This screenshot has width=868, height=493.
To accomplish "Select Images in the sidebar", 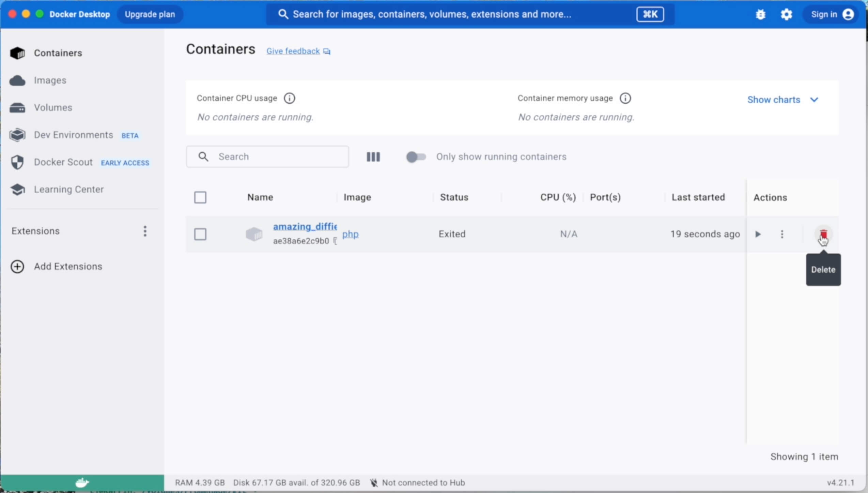I will 50,80.
